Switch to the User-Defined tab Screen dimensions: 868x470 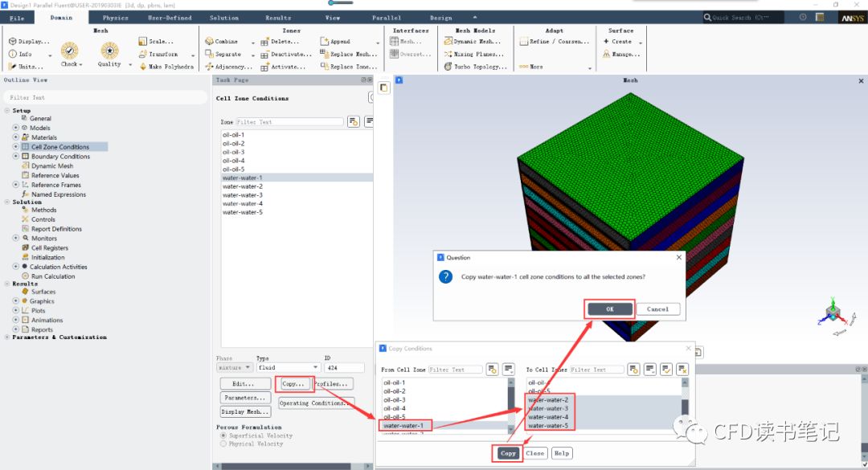[x=170, y=18]
